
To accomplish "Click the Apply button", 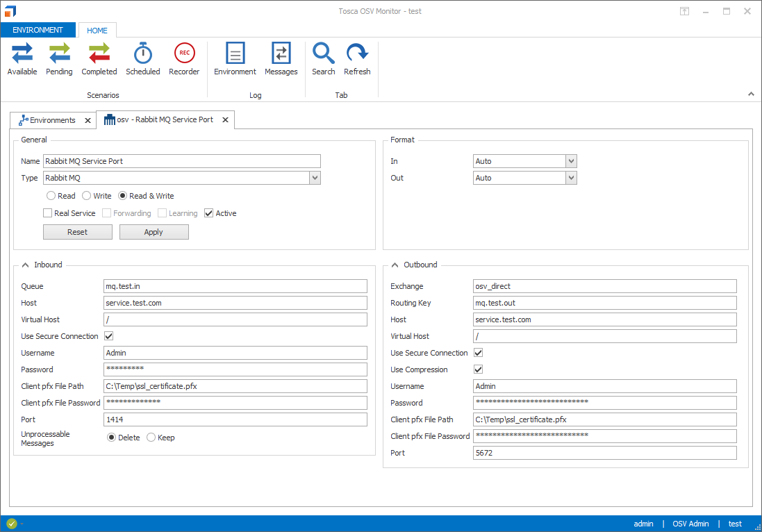I will click(154, 232).
